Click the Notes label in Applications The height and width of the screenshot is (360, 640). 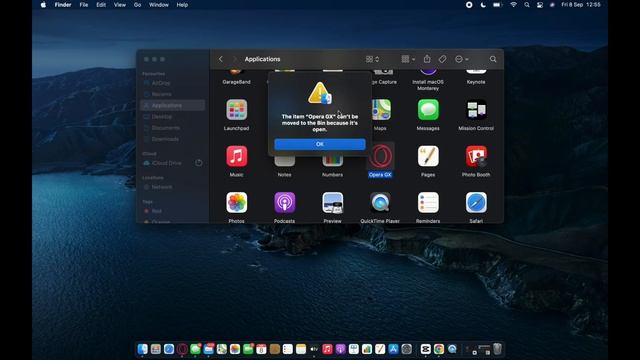coord(284,175)
